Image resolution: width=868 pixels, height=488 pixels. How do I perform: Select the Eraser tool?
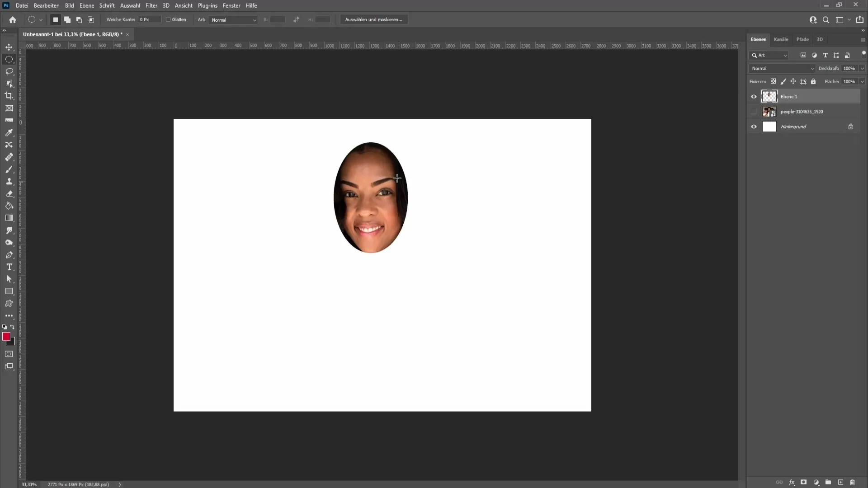pos(9,194)
